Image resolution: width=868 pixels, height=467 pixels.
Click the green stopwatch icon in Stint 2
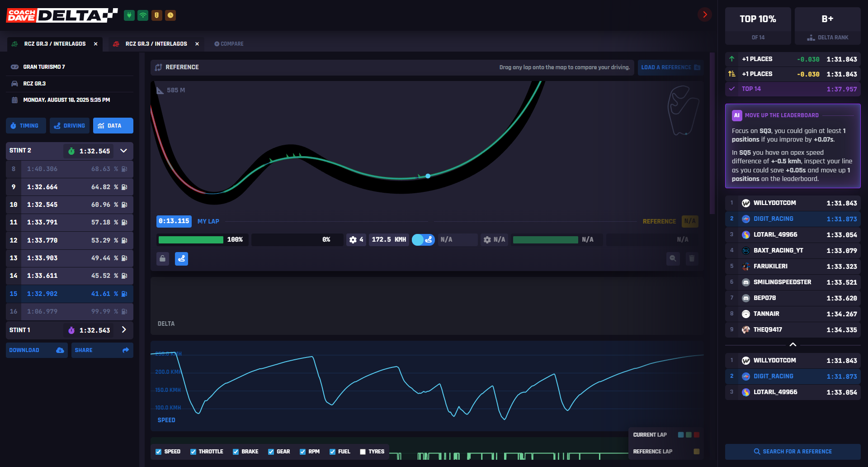coord(71,151)
